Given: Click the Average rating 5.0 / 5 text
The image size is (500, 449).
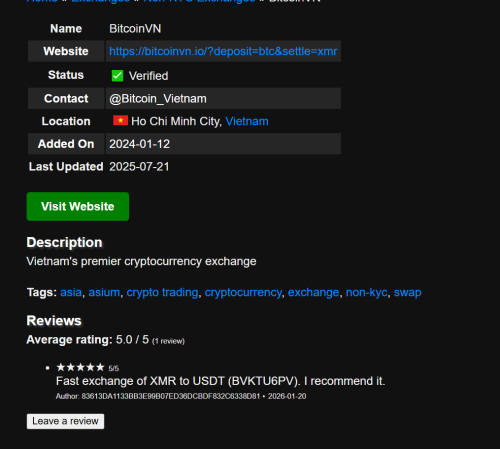Looking at the screenshot, I should tap(88, 340).
